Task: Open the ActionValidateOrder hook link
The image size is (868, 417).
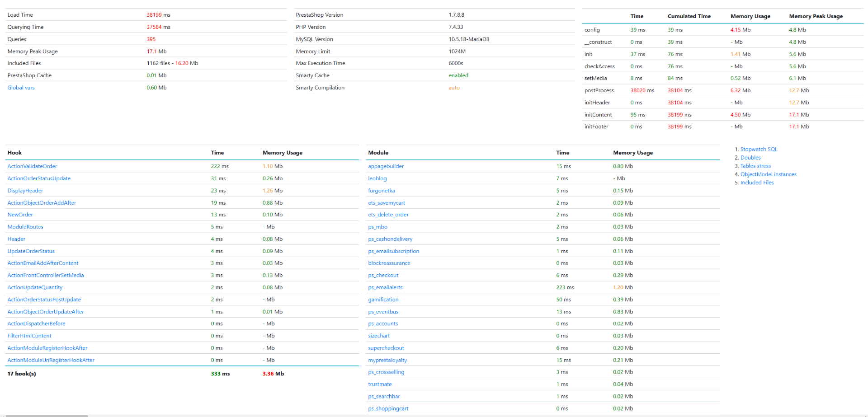Action: coord(32,166)
